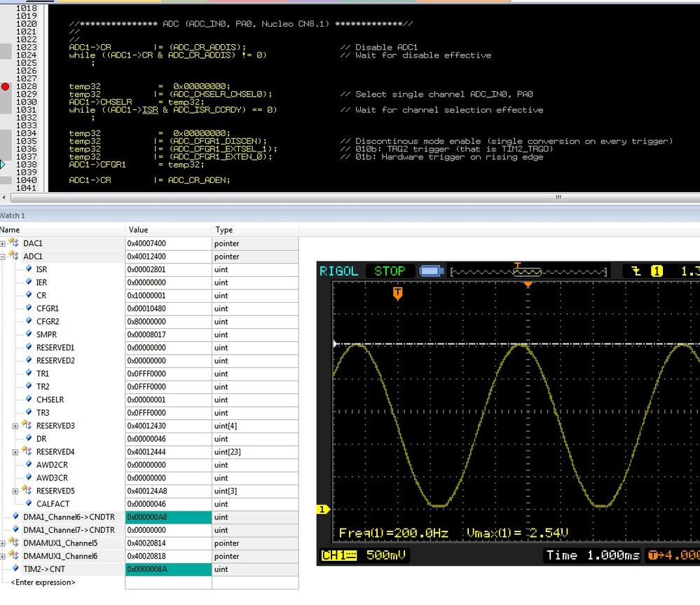700x605 pixels.
Task: Click the code line ADC1->CR |= ADC_CR_ADEN;
Action: [149, 180]
